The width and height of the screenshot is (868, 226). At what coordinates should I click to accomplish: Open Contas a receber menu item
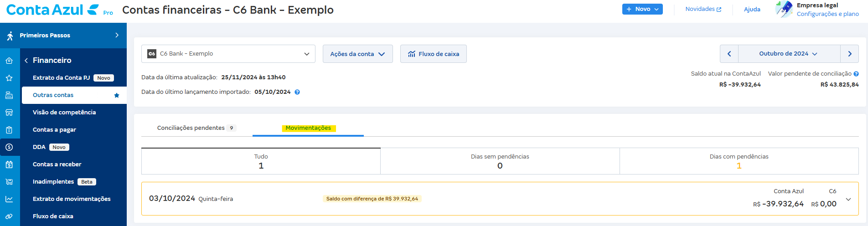[74, 164]
